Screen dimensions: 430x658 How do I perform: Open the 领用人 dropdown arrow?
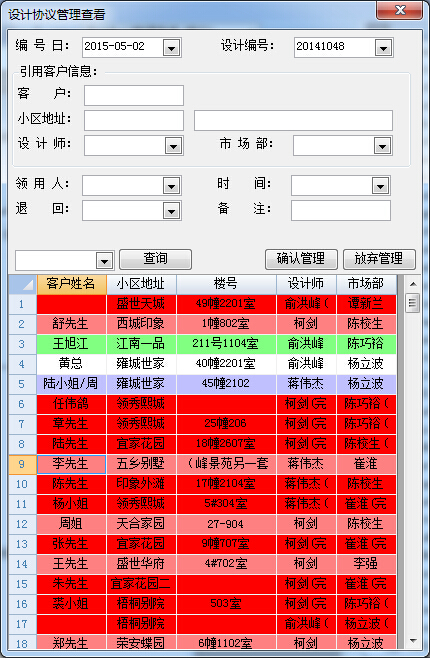coord(171,185)
